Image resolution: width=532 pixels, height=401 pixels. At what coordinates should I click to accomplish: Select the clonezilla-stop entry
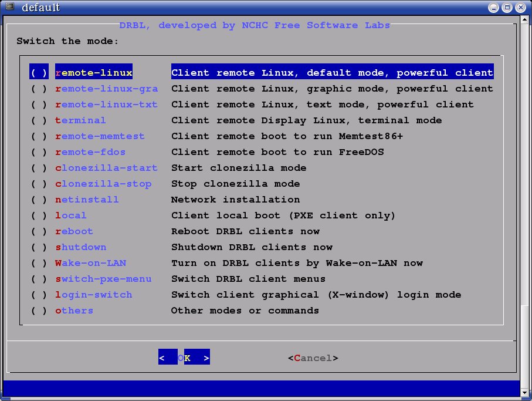pos(39,184)
